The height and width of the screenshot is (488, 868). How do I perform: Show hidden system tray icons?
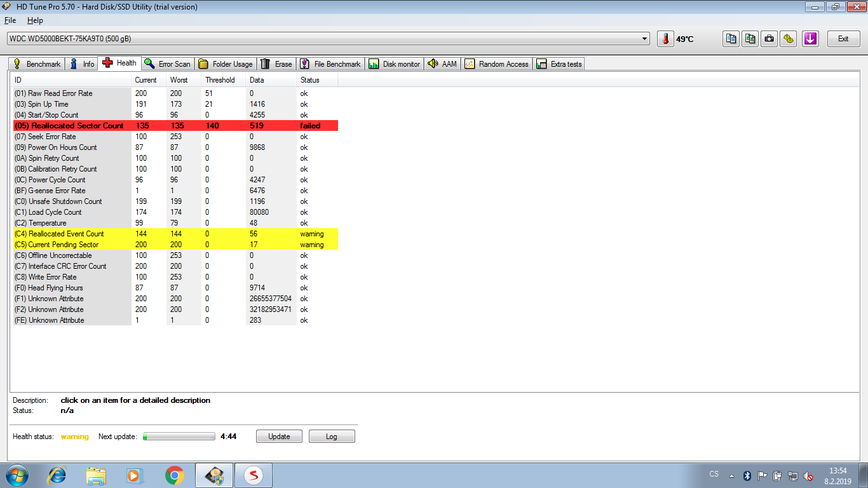pos(731,475)
